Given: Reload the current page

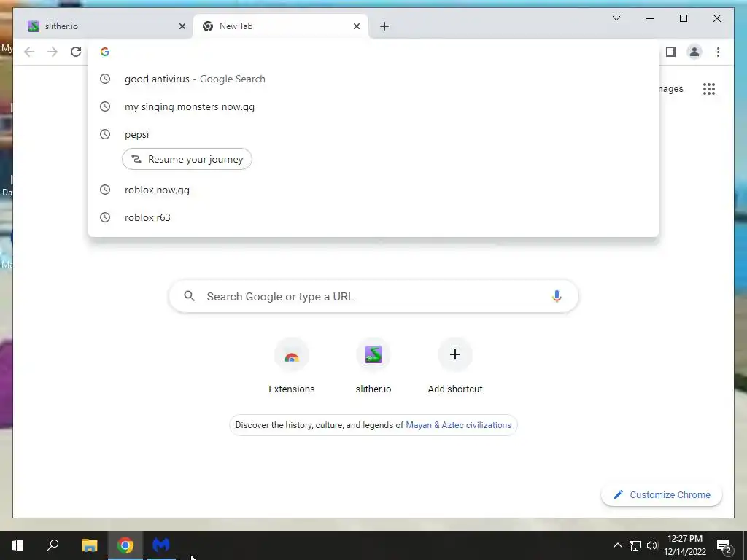Looking at the screenshot, I should coord(76,52).
